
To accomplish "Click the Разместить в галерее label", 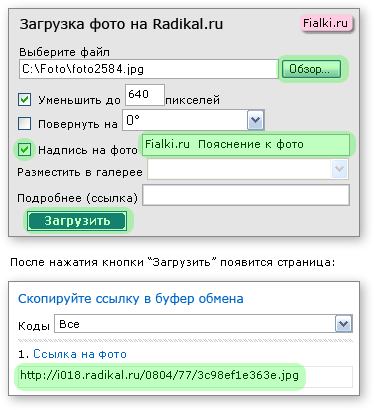I will click(80, 172).
